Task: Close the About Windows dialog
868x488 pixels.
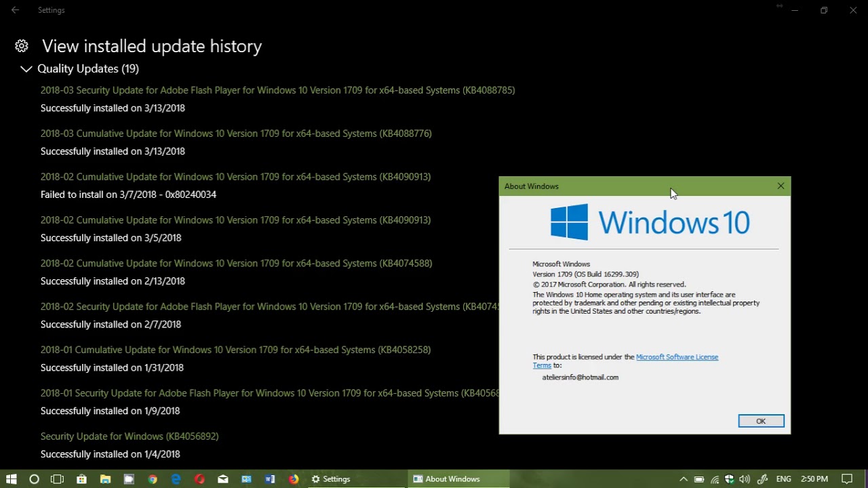Action: pyautogui.click(x=781, y=186)
